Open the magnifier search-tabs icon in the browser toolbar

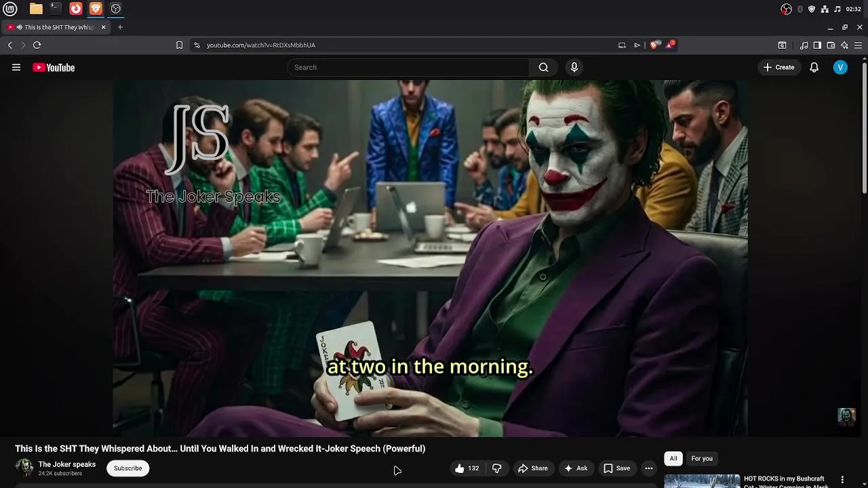(782, 45)
